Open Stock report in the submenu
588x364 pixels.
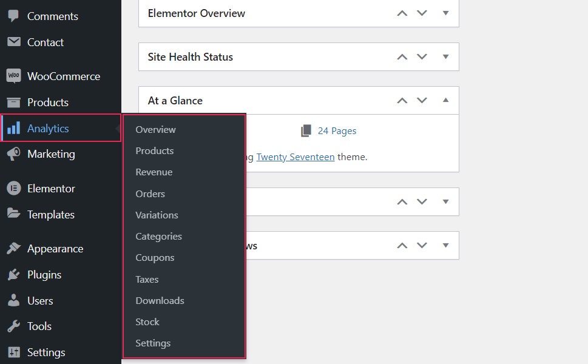[x=147, y=322]
